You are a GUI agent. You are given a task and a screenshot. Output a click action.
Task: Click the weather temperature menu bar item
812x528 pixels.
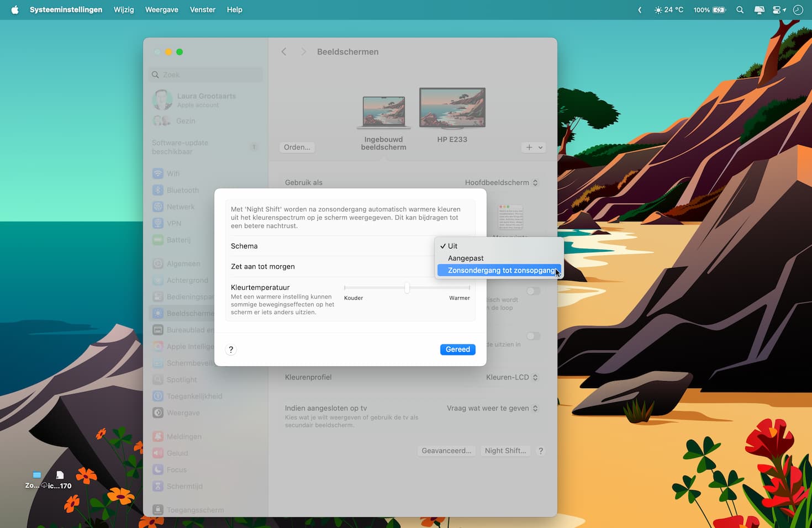(x=669, y=10)
